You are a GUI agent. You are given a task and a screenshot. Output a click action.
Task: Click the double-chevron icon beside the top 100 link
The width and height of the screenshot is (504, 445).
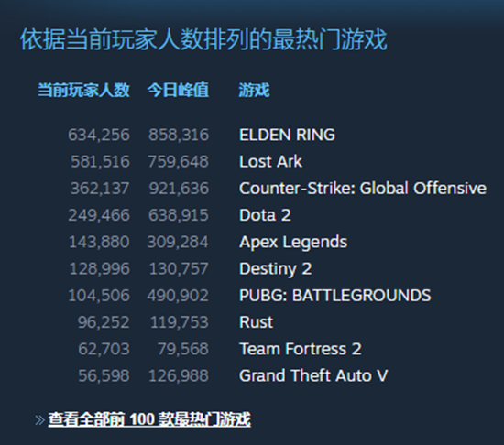[39, 420]
